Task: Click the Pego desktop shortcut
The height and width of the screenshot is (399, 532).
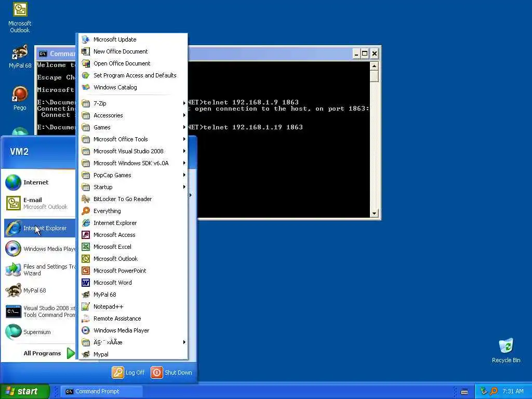Action: pyautogui.click(x=20, y=98)
